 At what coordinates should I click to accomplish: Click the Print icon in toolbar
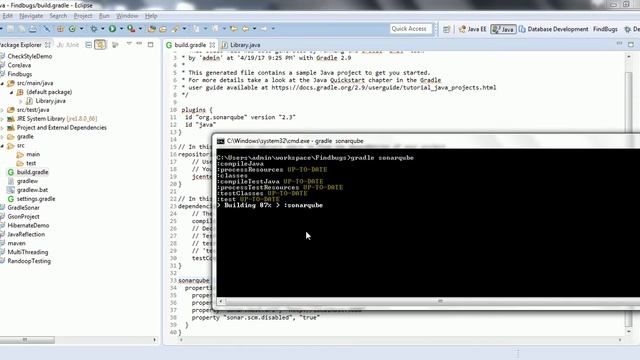[32, 29]
